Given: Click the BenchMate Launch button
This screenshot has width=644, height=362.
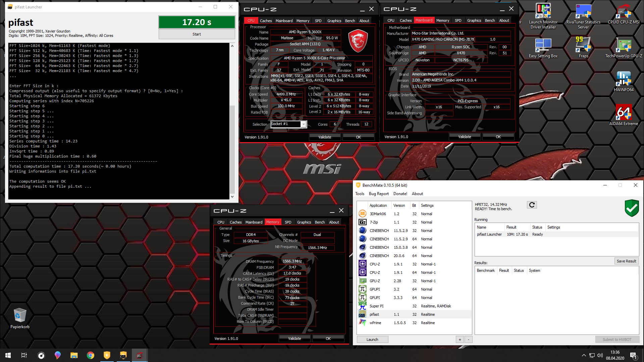Looking at the screenshot, I should coord(372,340).
